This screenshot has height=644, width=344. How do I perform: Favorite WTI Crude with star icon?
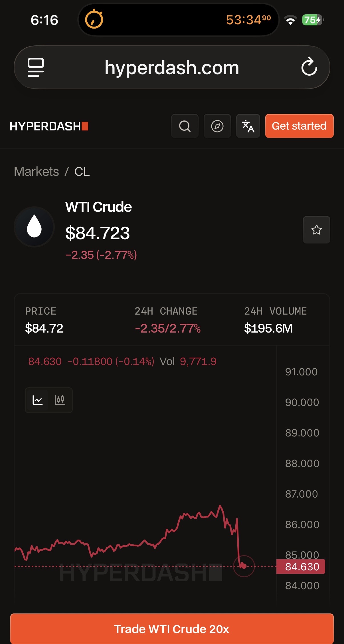[x=316, y=230]
